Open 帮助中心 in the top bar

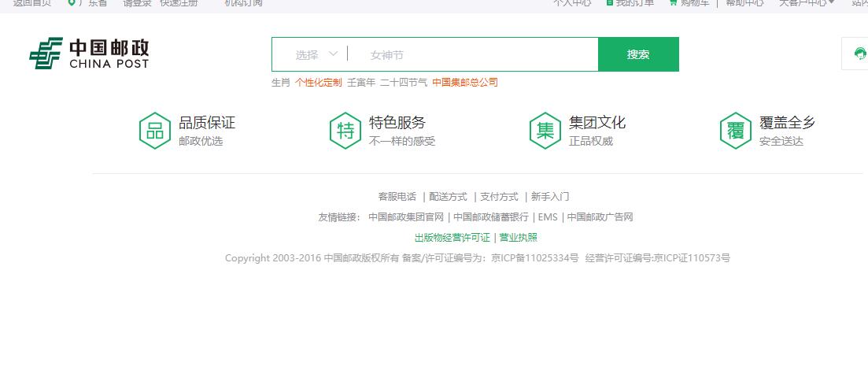coord(744,3)
